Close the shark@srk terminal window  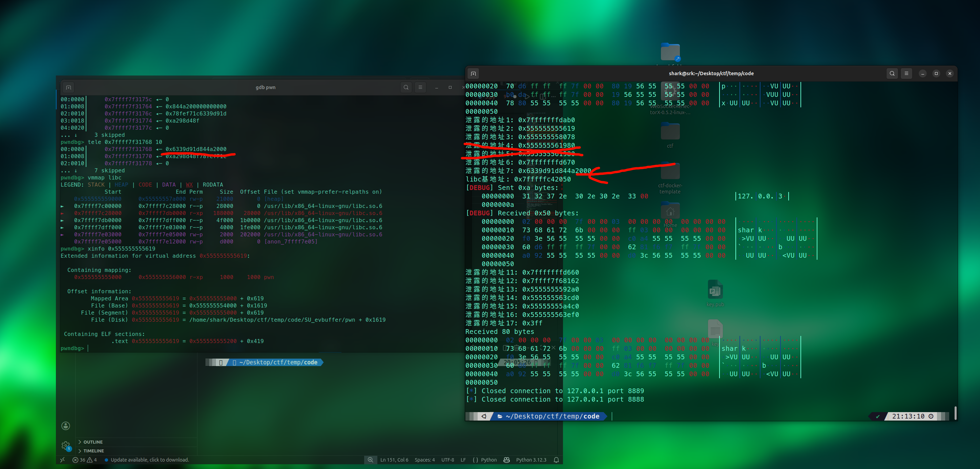pos(950,73)
